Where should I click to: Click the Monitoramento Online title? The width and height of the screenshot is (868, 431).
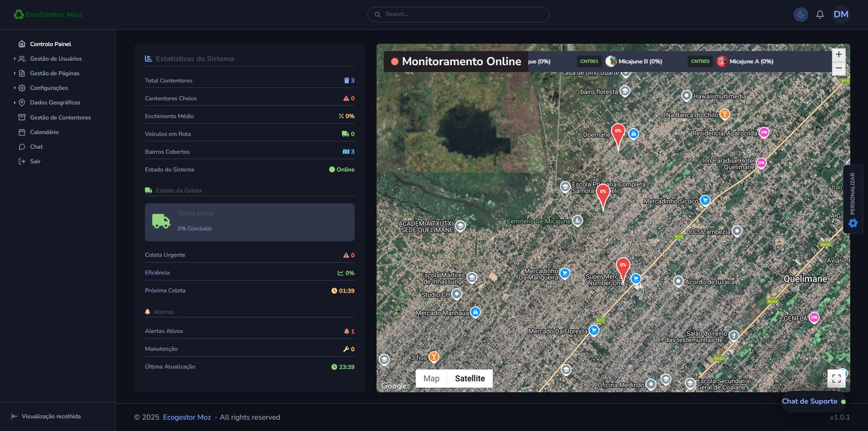coord(462,61)
